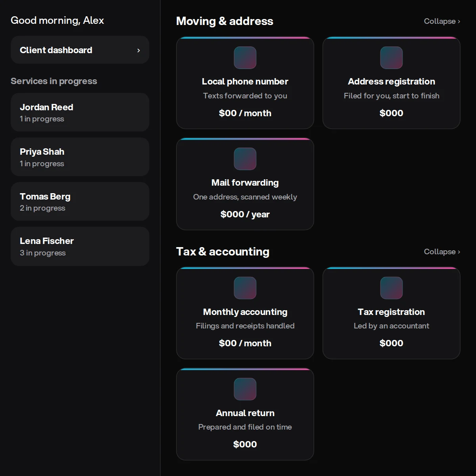Open Tomas Berg's services

pos(80,202)
